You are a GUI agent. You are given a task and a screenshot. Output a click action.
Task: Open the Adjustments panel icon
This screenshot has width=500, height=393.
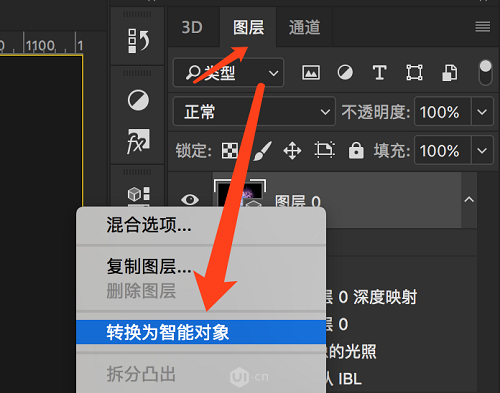[x=138, y=100]
